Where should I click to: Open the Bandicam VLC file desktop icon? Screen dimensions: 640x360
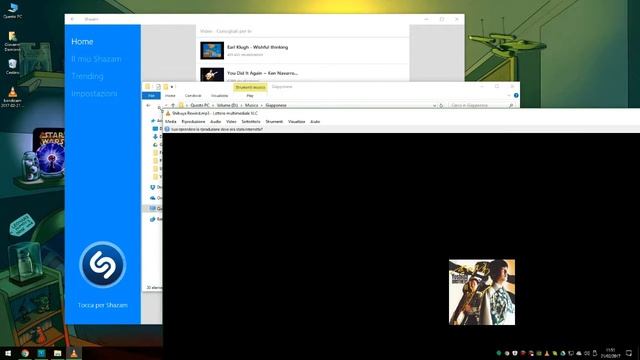point(12,97)
